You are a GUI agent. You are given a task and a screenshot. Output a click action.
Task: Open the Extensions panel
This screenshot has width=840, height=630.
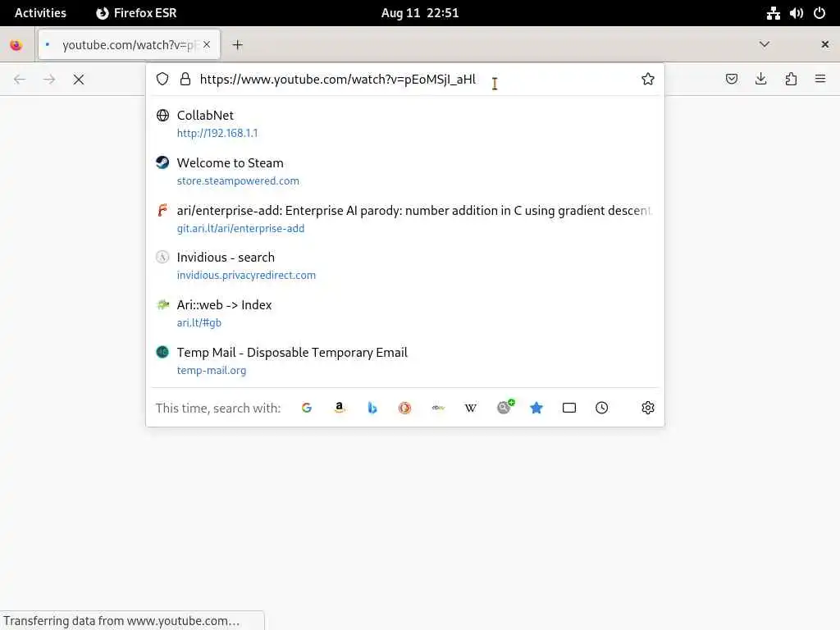click(791, 80)
